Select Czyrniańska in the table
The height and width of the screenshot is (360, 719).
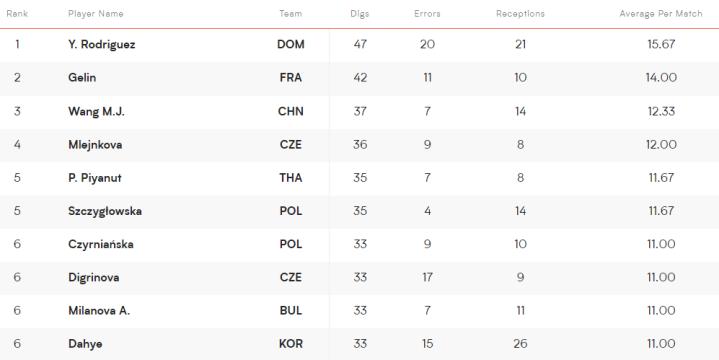[101, 244]
